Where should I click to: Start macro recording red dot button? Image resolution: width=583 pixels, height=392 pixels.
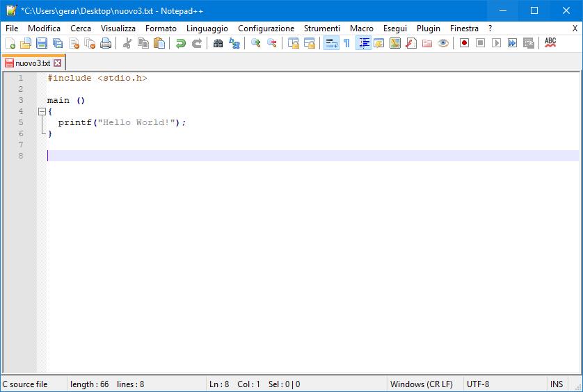[x=464, y=43]
